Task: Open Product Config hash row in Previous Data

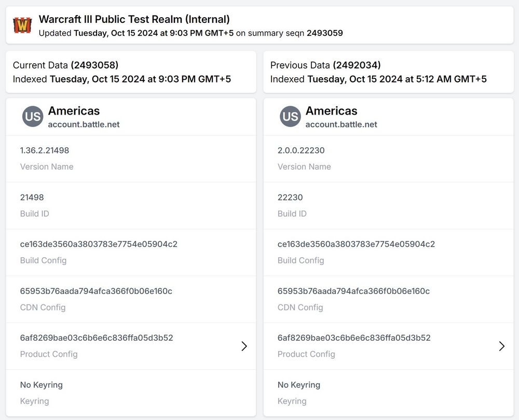Action: 389,346
